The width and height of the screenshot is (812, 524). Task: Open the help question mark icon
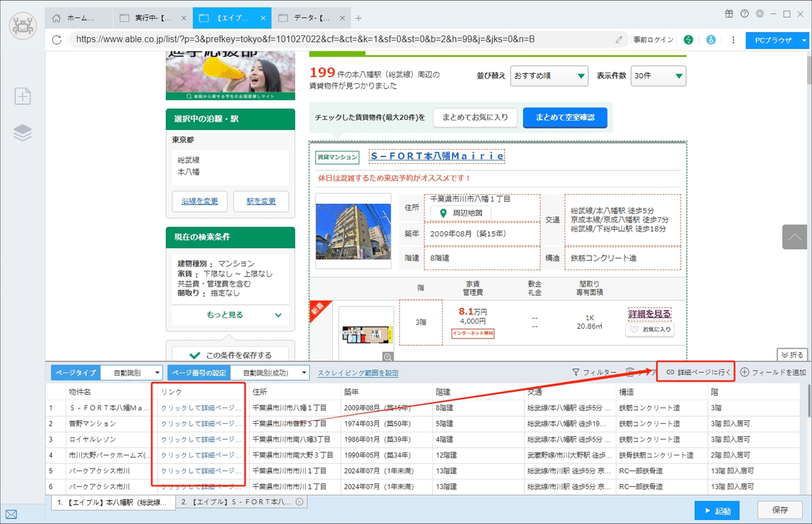coord(744,14)
